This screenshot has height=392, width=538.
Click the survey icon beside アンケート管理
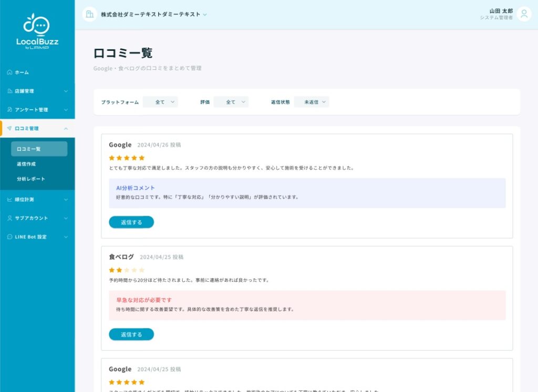click(x=9, y=110)
